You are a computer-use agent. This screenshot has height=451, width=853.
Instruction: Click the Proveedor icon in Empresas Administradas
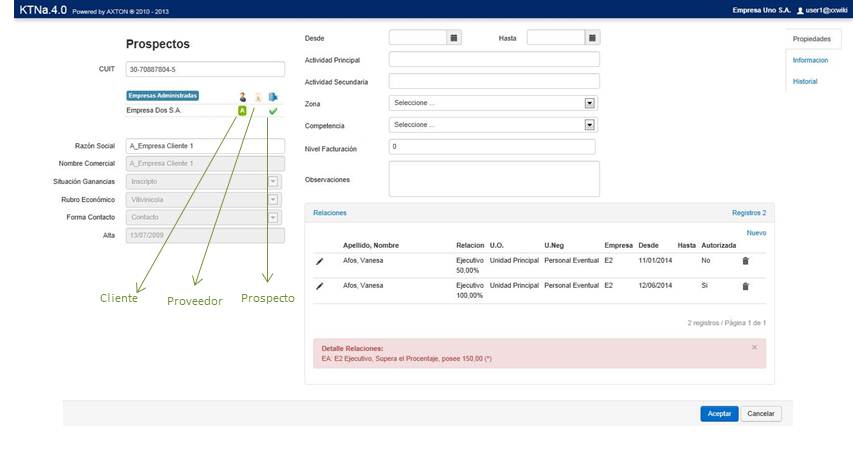click(257, 97)
